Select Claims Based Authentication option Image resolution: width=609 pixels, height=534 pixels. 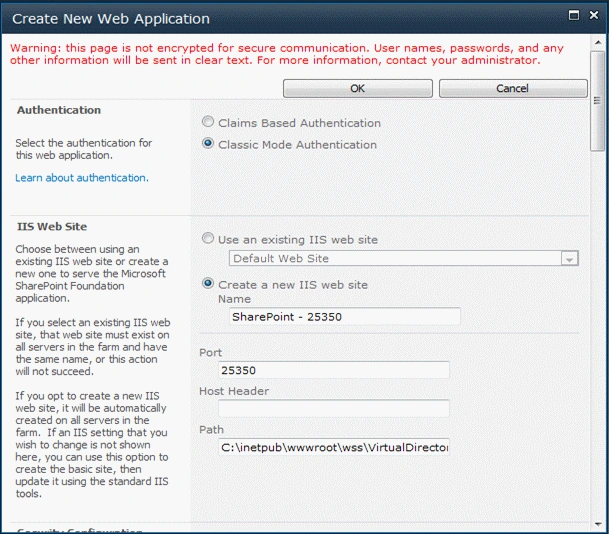(208, 122)
